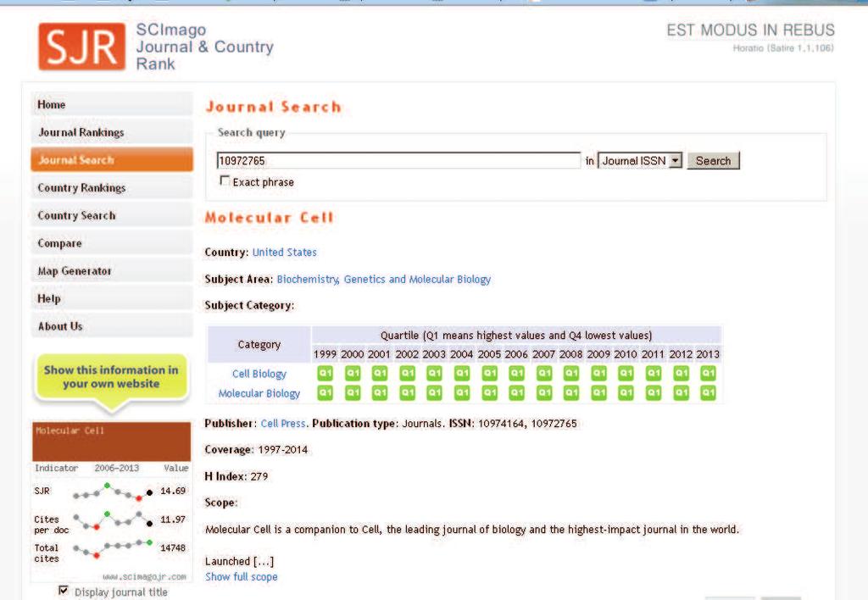Screen dimensions: 868x600
Task: Click the EST MODUS IN REBUS motto
Action: (751, 30)
